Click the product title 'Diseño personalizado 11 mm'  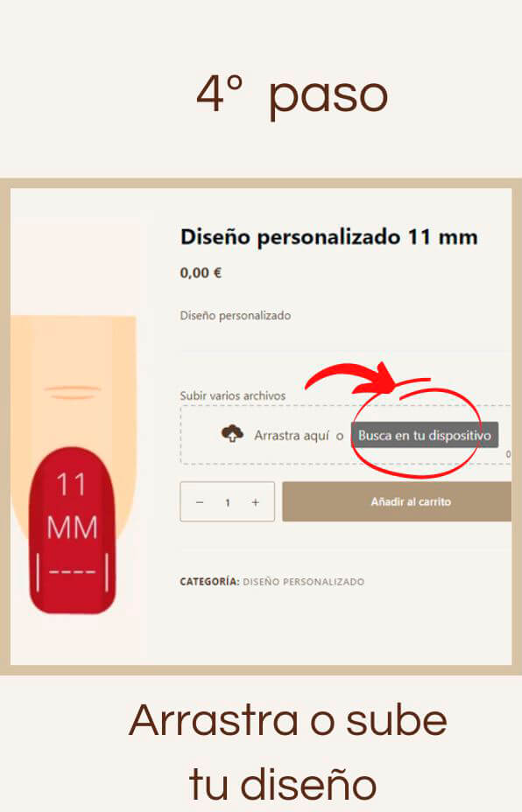tap(329, 237)
